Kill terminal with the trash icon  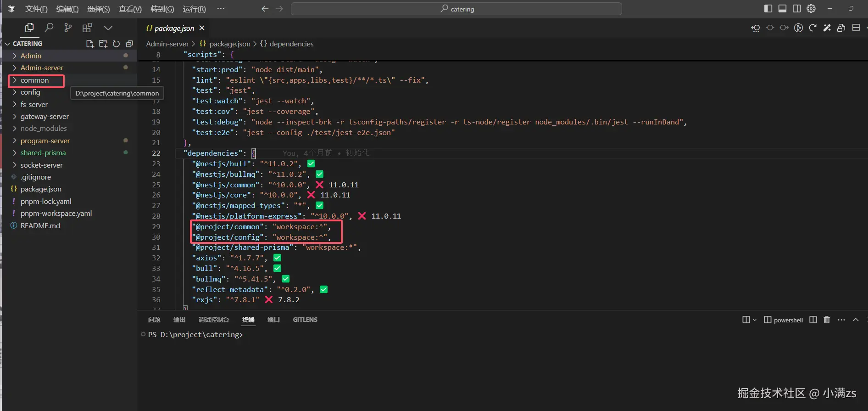827,320
